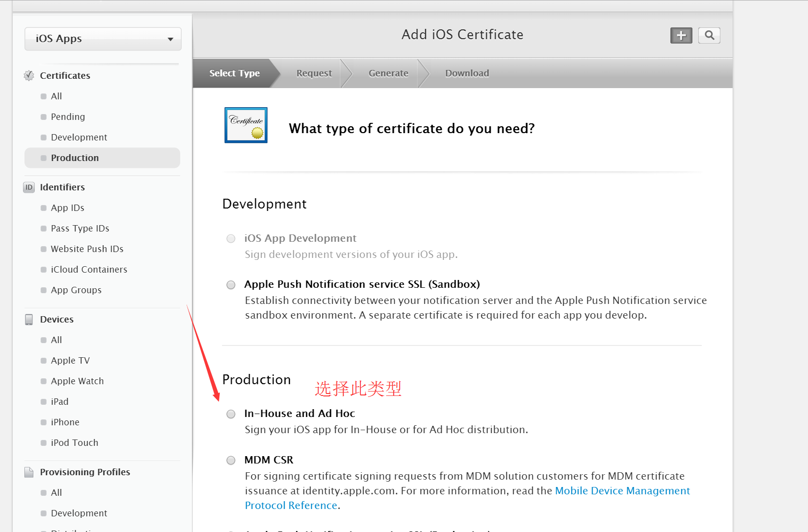Image resolution: width=808 pixels, height=532 pixels.
Task: Choose Apple Push Notification service SSL (Sandbox)
Action: [x=231, y=285]
